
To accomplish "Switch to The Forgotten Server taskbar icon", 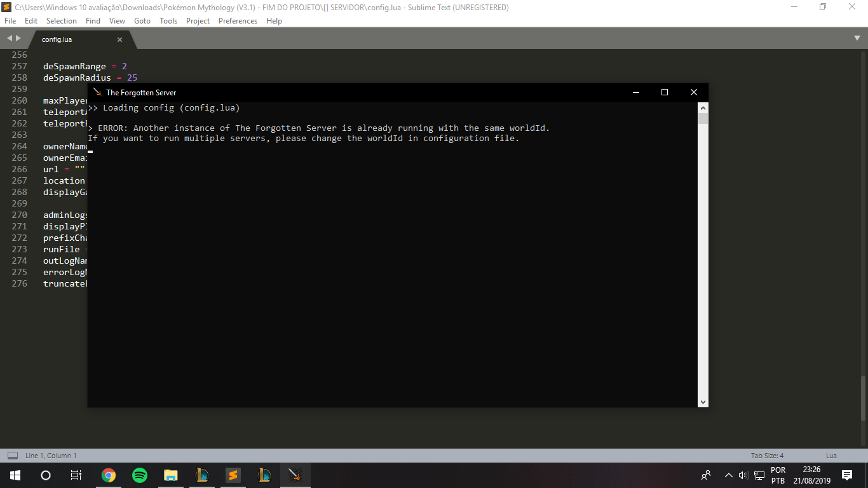I will 295,475.
